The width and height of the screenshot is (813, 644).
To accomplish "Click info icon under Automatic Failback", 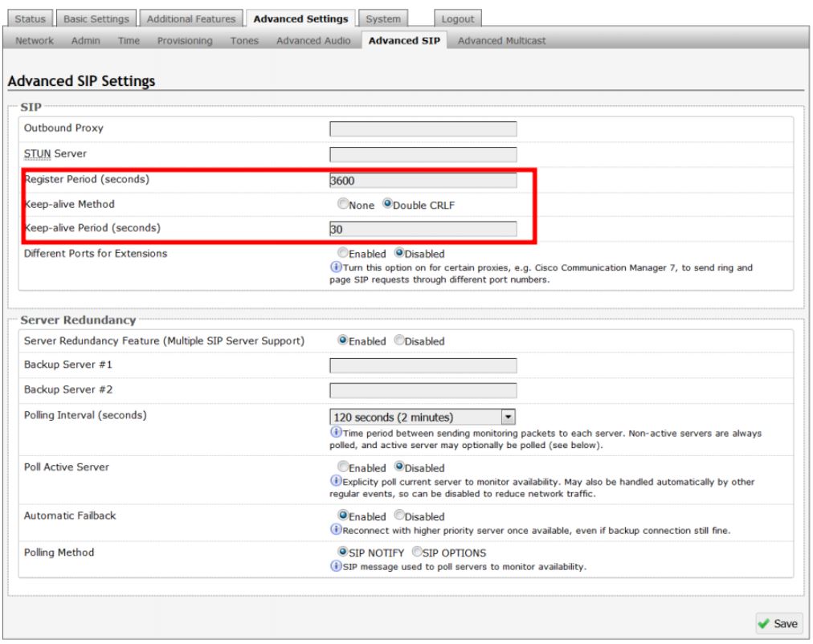I will coord(335,530).
